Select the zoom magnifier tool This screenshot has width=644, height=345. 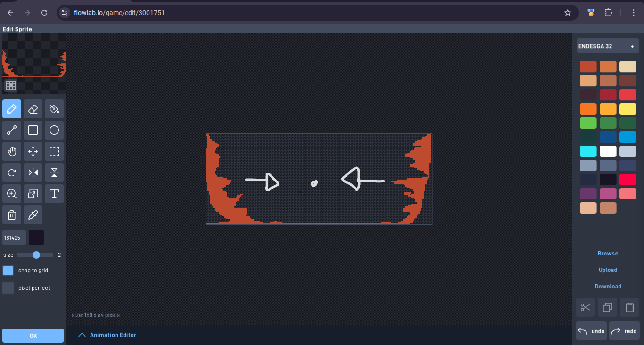(x=12, y=194)
